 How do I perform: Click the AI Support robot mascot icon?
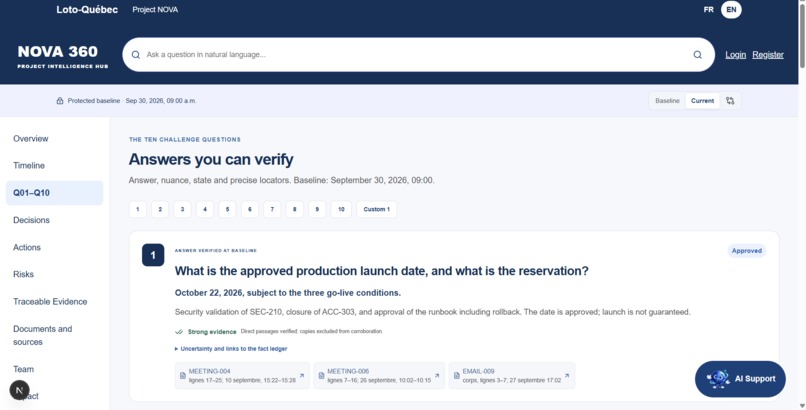coord(718,379)
